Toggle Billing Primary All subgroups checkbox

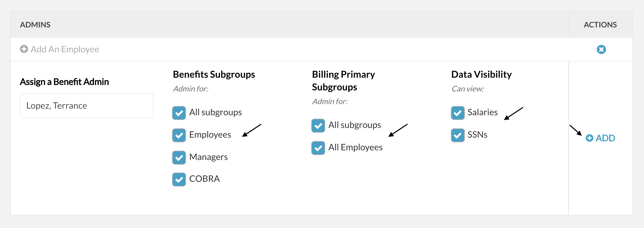pyautogui.click(x=318, y=125)
